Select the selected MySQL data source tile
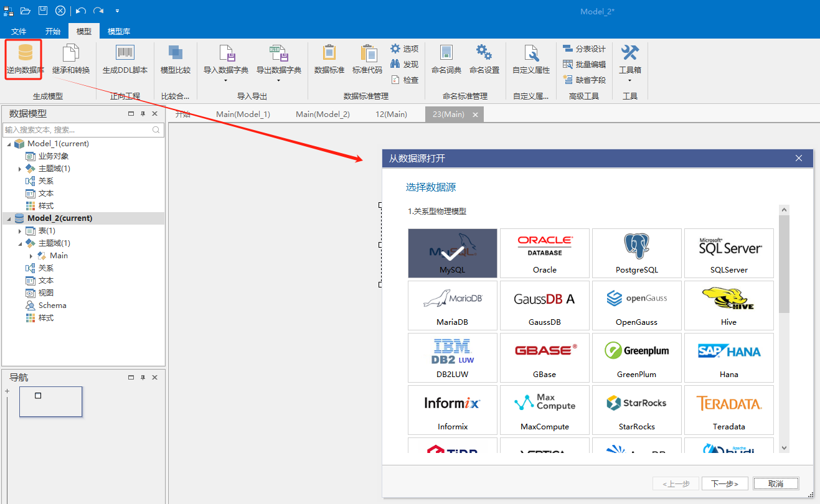Viewport: 820px width, 504px height. (x=453, y=253)
